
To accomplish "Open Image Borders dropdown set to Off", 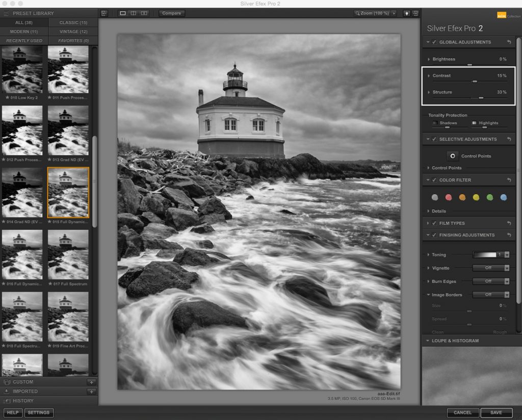I will [491, 295].
